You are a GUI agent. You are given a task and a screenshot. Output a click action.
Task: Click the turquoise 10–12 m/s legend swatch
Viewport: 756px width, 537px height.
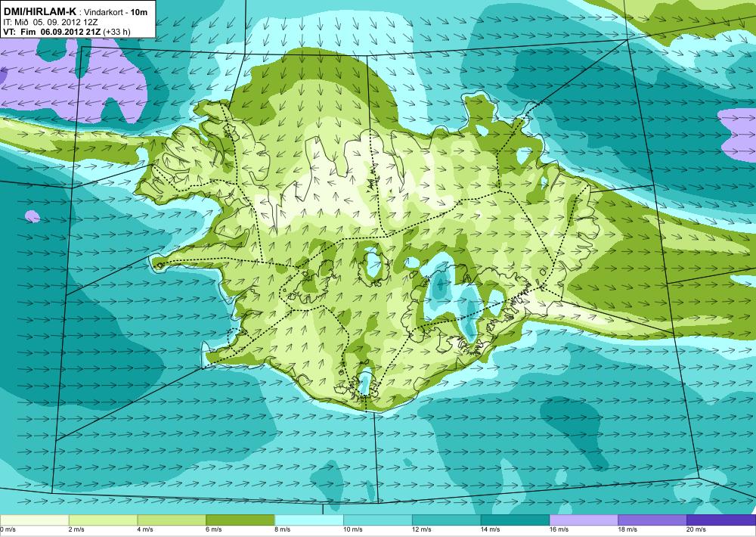pyautogui.click(x=377, y=520)
